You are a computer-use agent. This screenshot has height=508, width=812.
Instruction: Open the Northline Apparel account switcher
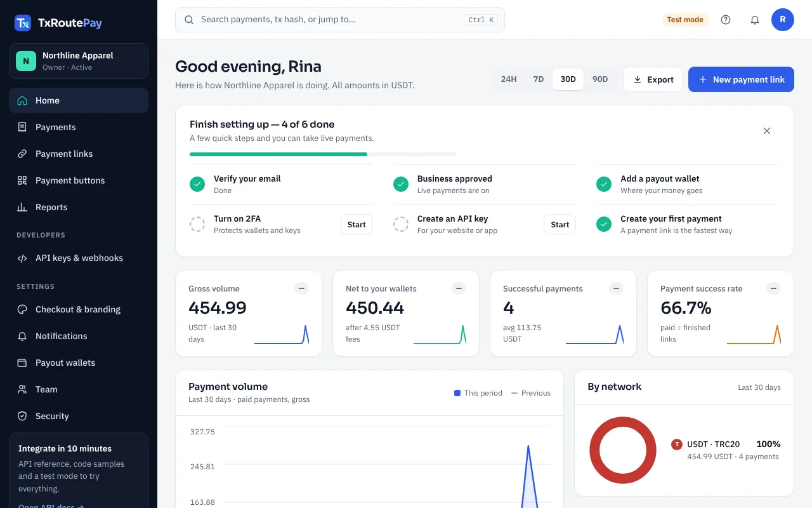pyautogui.click(x=79, y=61)
